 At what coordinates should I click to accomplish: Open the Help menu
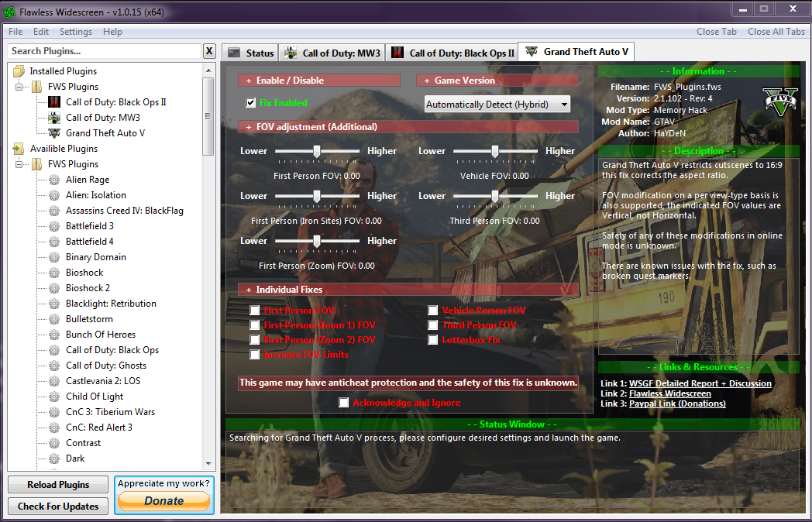pyautogui.click(x=112, y=32)
